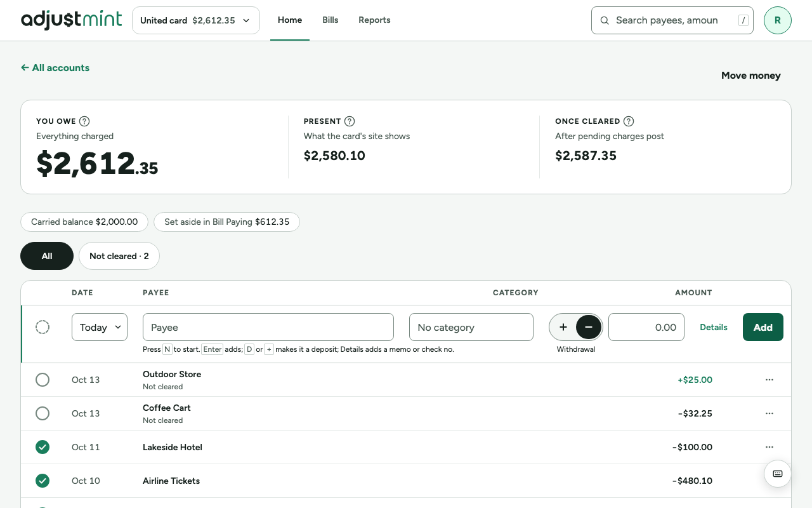
Task: Focus the search payees field
Action: 672,20
